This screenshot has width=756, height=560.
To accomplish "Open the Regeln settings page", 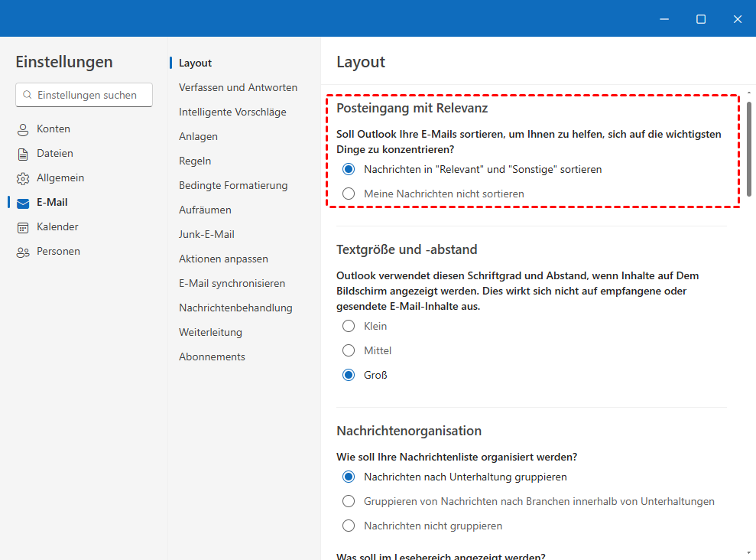I will tap(195, 161).
